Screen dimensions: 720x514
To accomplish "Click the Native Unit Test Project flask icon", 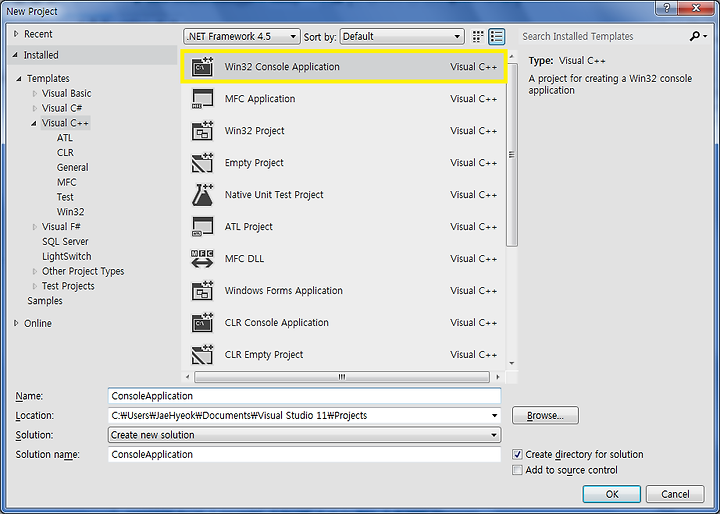I will pos(202,195).
